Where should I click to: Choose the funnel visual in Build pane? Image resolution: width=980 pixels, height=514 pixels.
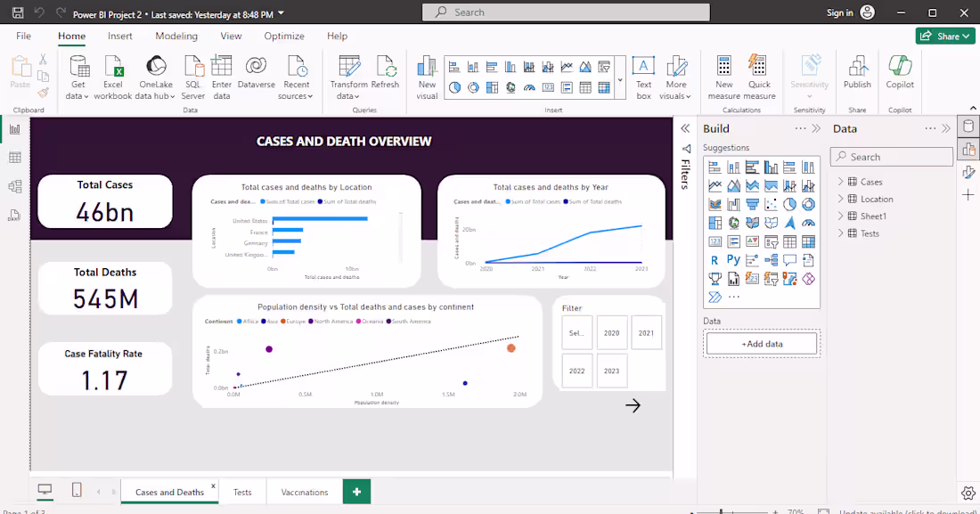tap(753, 205)
